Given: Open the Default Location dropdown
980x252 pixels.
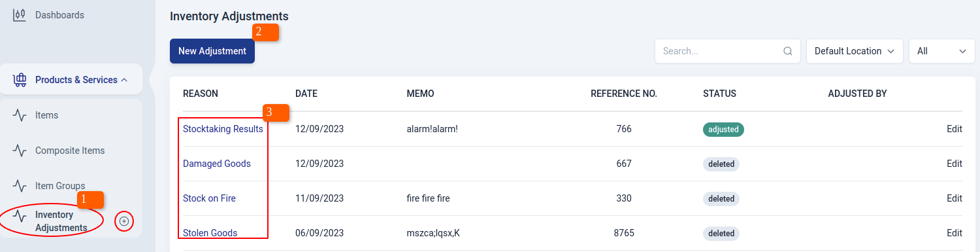Looking at the screenshot, I should [855, 51].
